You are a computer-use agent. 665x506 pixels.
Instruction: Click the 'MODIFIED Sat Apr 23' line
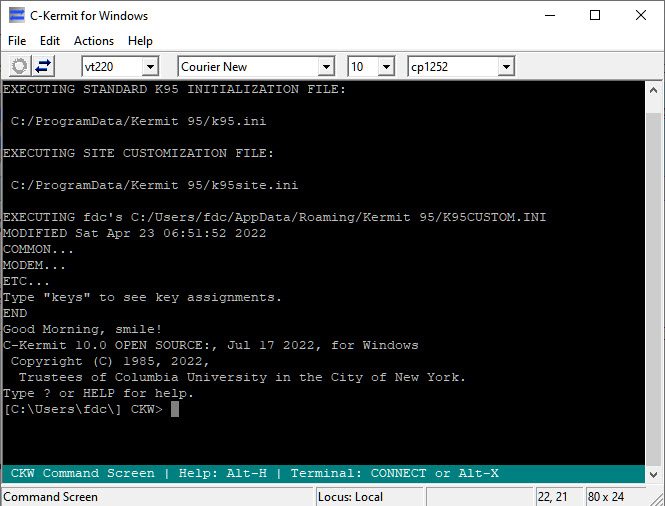pyautogui.click(x=134, y=233)
